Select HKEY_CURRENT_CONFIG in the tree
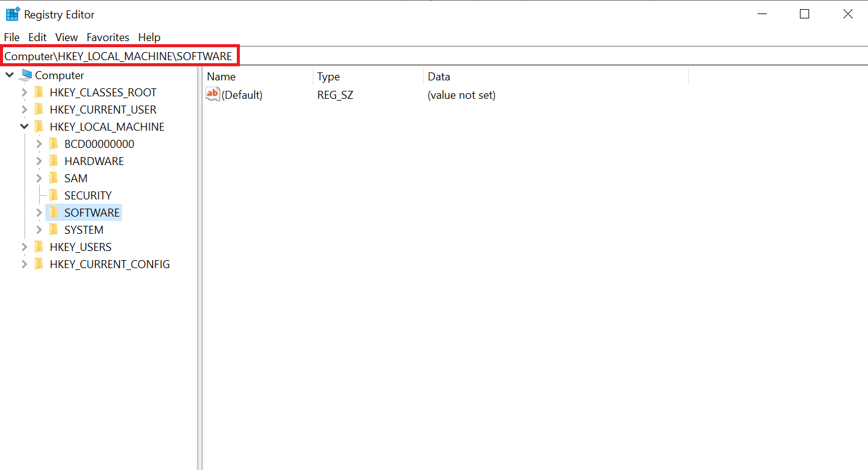The image size is (868, 470). [110, 264]
